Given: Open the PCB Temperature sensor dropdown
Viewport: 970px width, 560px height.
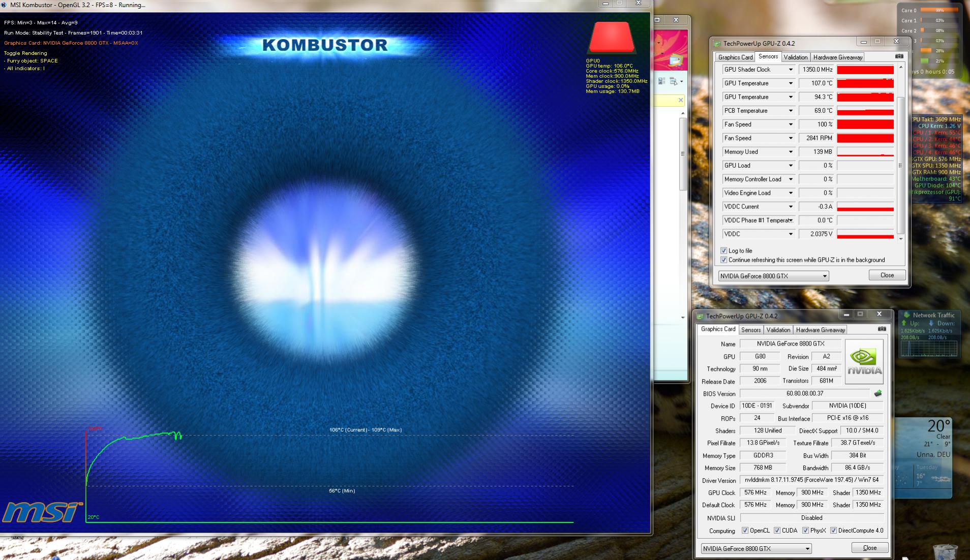Looking at the screenshot, I should click(x=791, y=111).
